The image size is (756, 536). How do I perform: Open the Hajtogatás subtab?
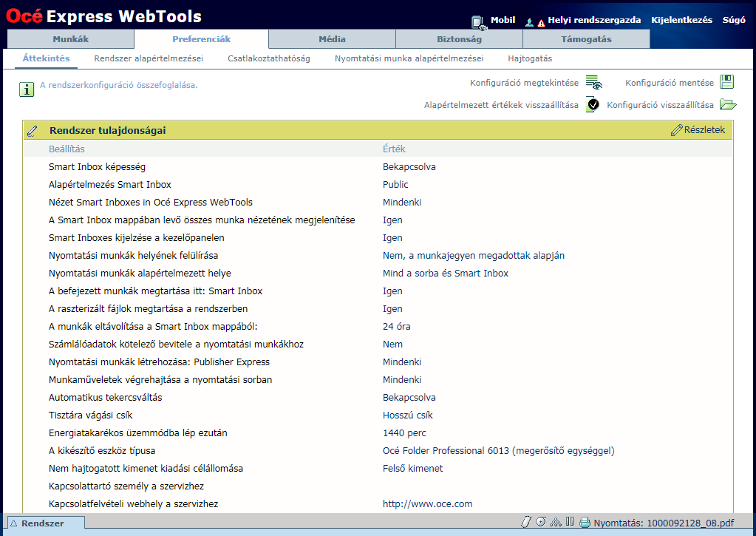[530, 58]
